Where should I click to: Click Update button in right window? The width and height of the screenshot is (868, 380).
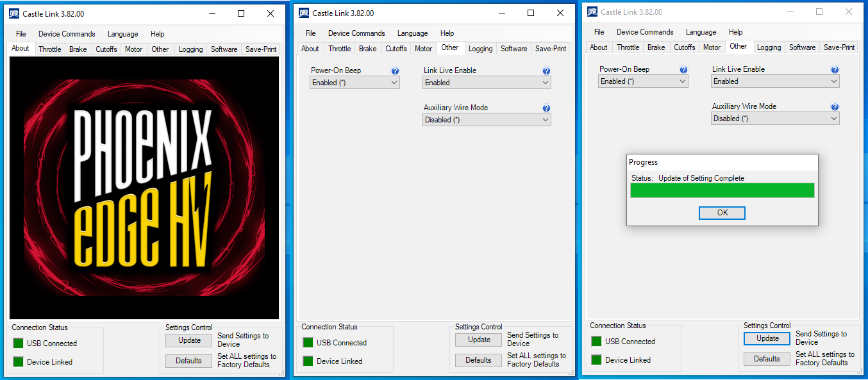(767, 339)
